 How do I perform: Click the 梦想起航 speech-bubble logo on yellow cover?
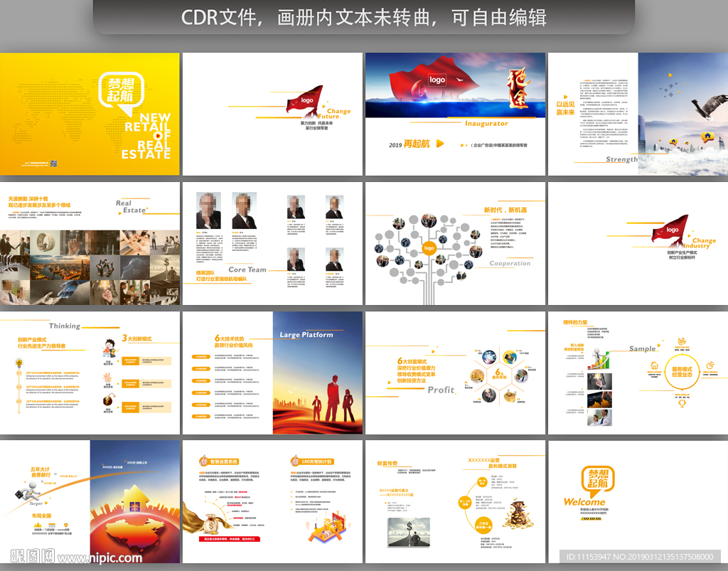[x=121, y=93]
